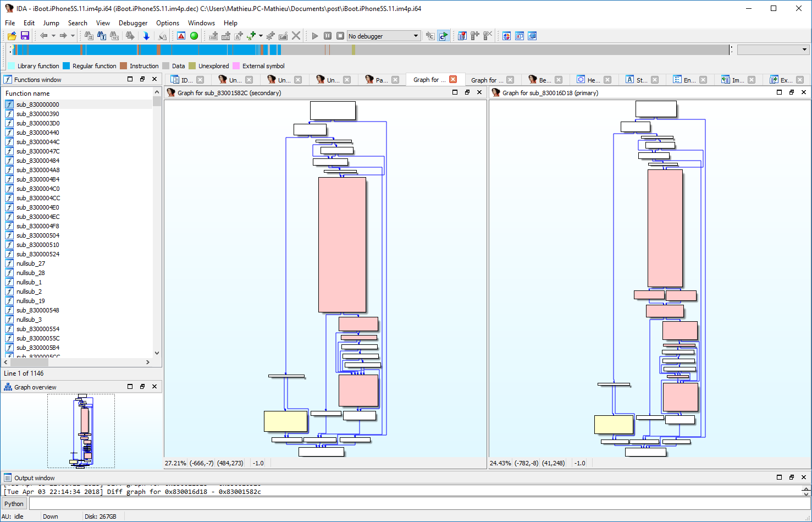Click the Regular function color swatch
Image resolution: width=812 pixels, height=522 pixels.
(67, 66)
